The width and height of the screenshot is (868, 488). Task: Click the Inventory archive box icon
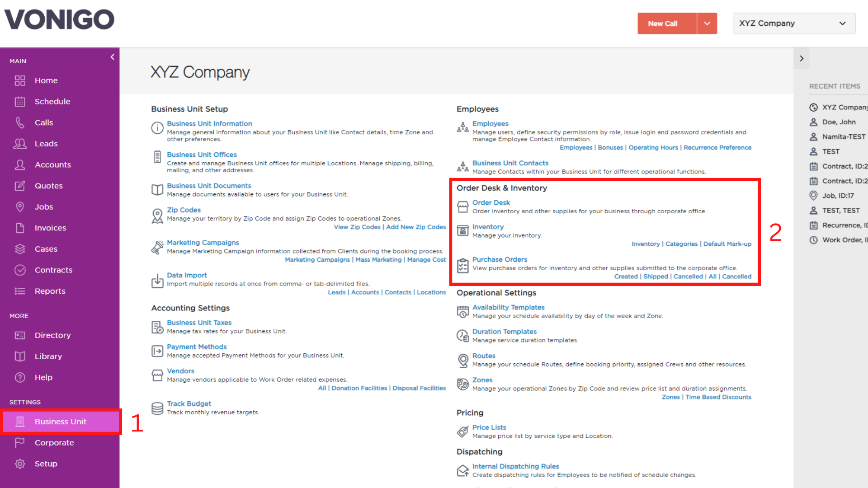pyautogui.click(x=462, y=231)
